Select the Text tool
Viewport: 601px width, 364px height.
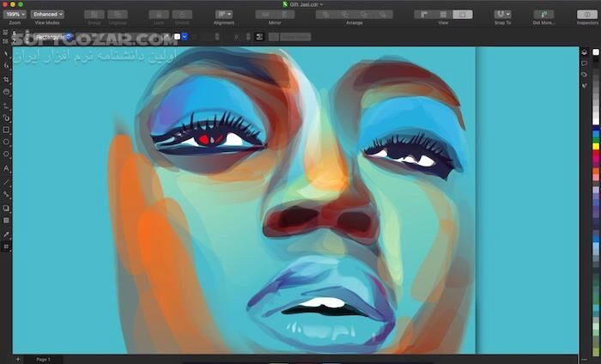(x=6, y=168)
